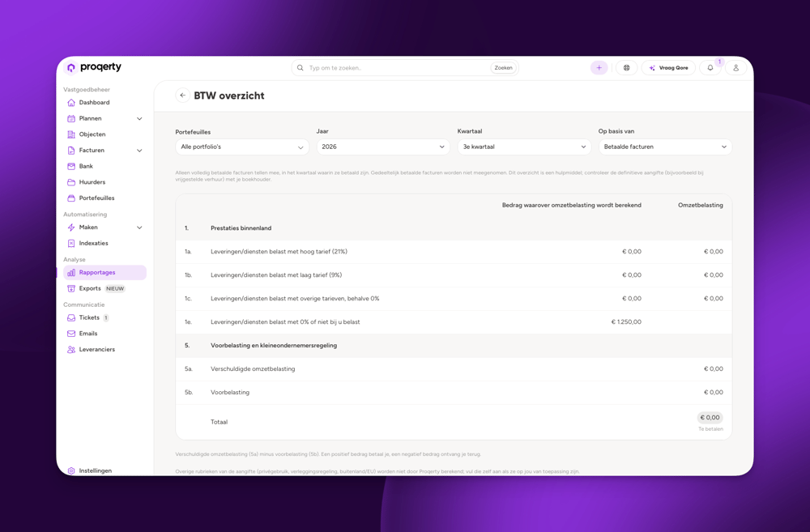Click the Proqerty logo

click(x=94, y=67)
